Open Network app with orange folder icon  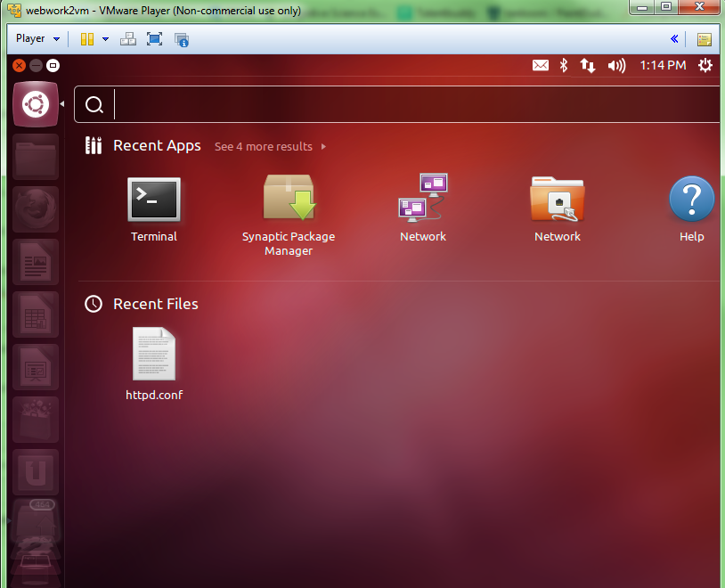coord(558,209)
